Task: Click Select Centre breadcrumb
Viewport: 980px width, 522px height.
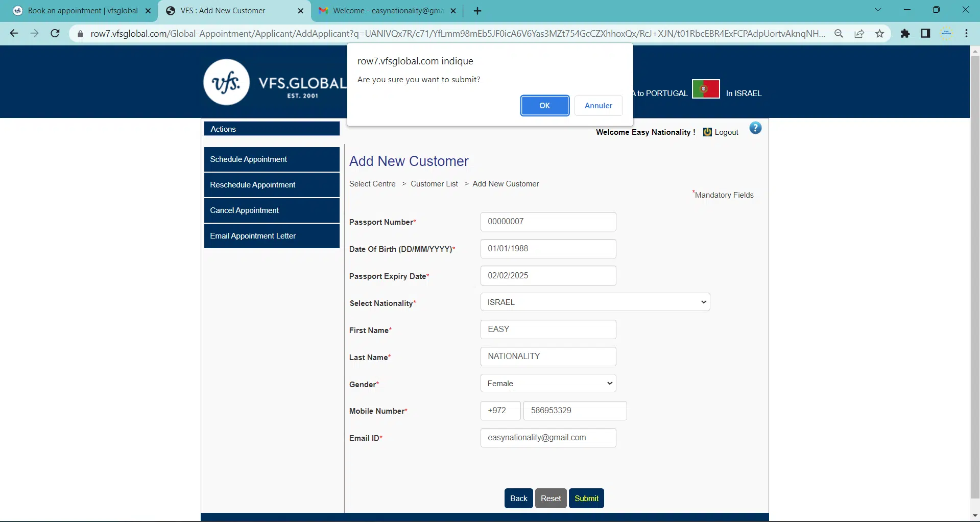Action: pos(372,184)
